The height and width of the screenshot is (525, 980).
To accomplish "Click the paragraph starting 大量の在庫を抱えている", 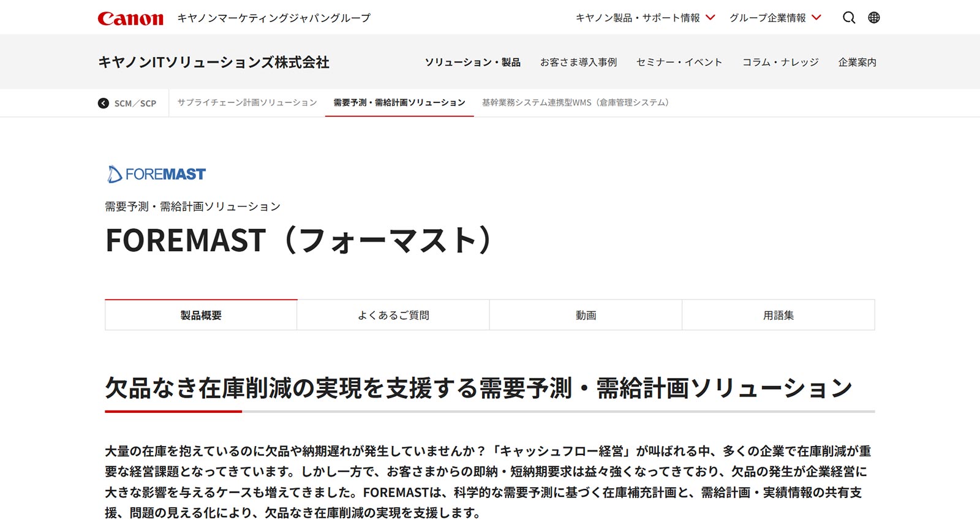I will coord(488,482).
